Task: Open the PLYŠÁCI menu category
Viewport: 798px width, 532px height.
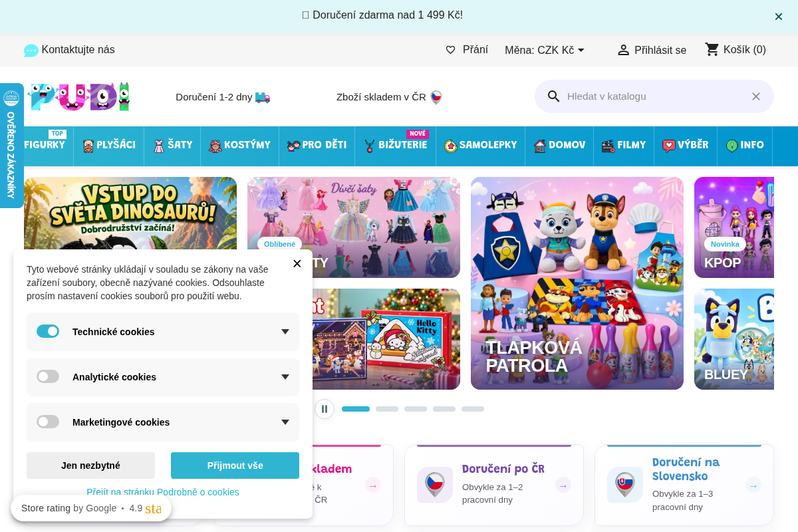Action: coord(109,145)
